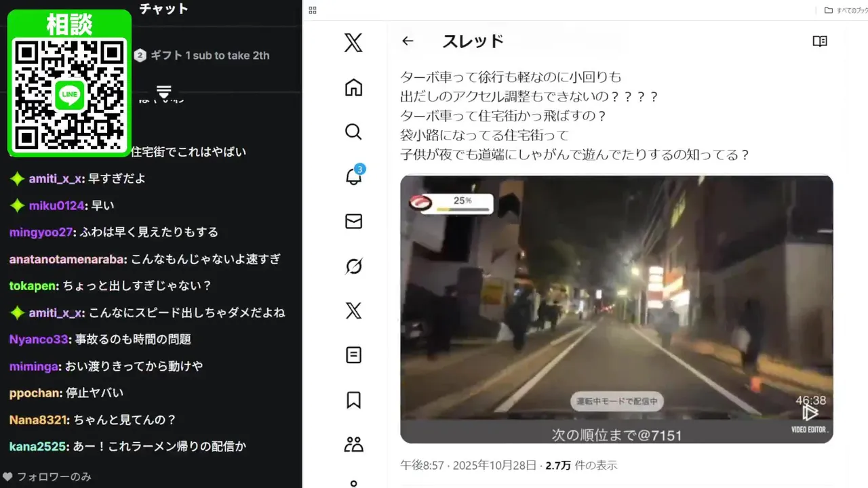Screen dimensions: 868x488
Task: Click tweet text ターボ車って住宅街かっ飛ばすの?
Action: pos(503,115)
